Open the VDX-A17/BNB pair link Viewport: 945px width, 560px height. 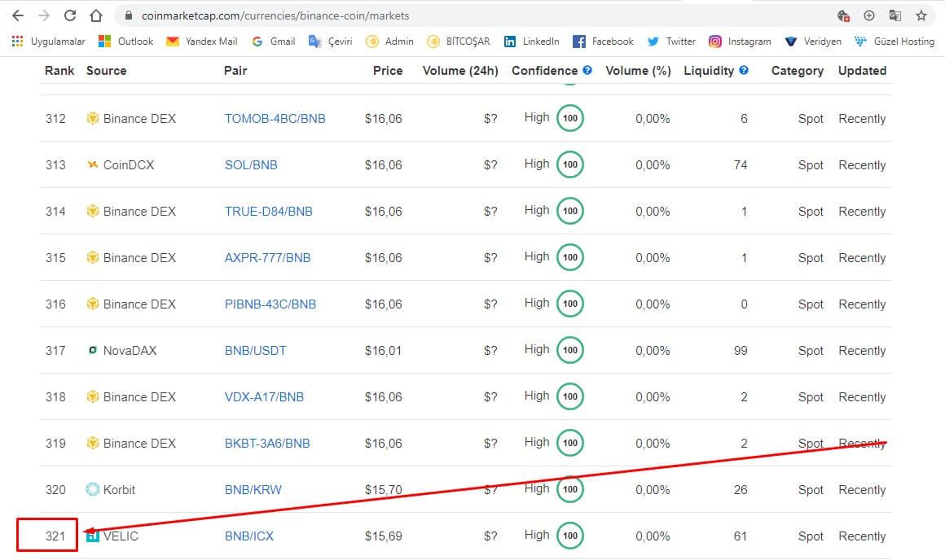coord(264,397)
